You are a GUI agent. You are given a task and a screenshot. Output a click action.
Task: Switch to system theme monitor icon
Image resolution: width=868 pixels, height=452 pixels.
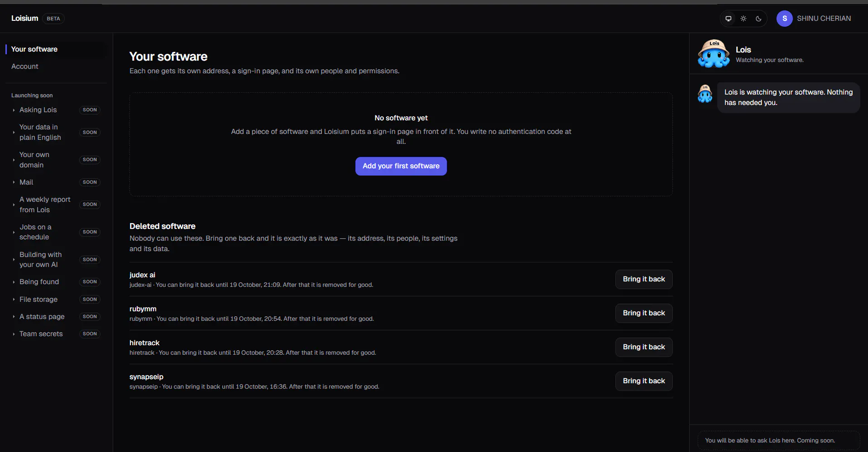click(x=729, y=19)
